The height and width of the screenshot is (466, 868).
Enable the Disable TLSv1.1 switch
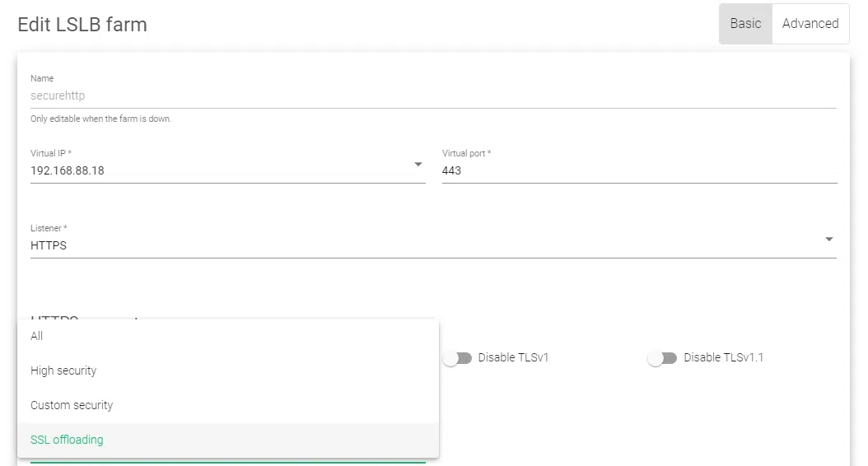tap(662, 358)
